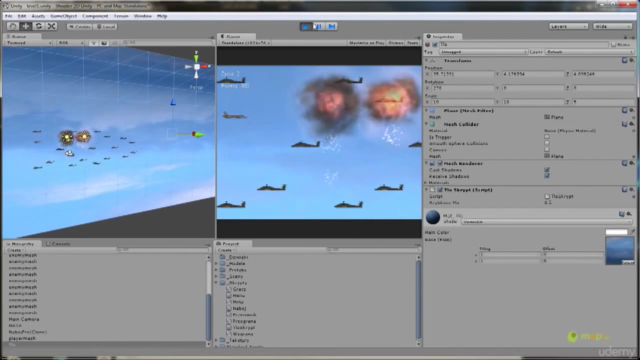This screenshot has width=640, height=360.
Task: Open the Layer dropdown in Inspector
Action: click(x=590, y=52)
